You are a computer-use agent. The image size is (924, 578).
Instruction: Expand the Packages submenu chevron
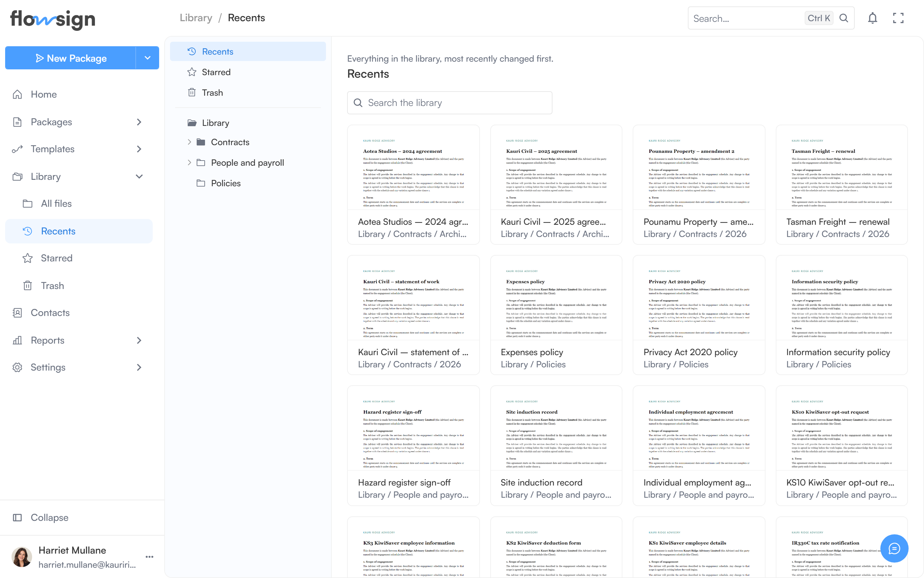139,122
